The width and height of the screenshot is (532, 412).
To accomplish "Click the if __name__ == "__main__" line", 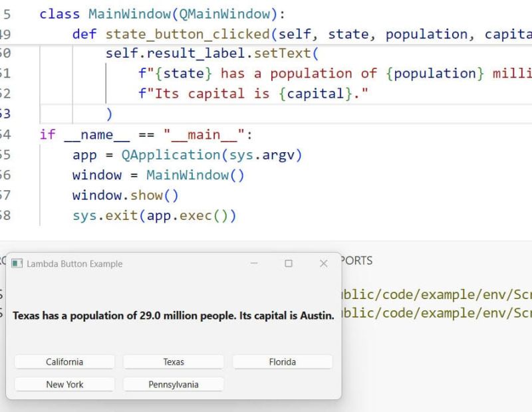I will point(146,135).
